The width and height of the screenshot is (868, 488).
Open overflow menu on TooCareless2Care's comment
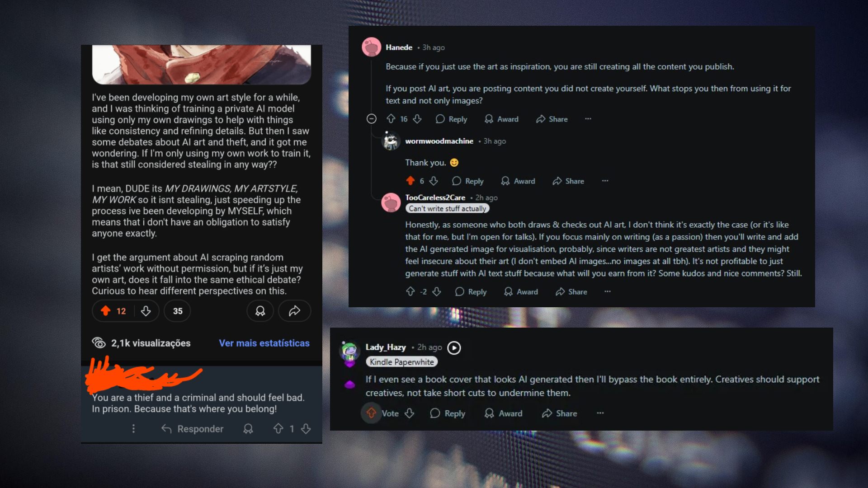tap(608, 291)
